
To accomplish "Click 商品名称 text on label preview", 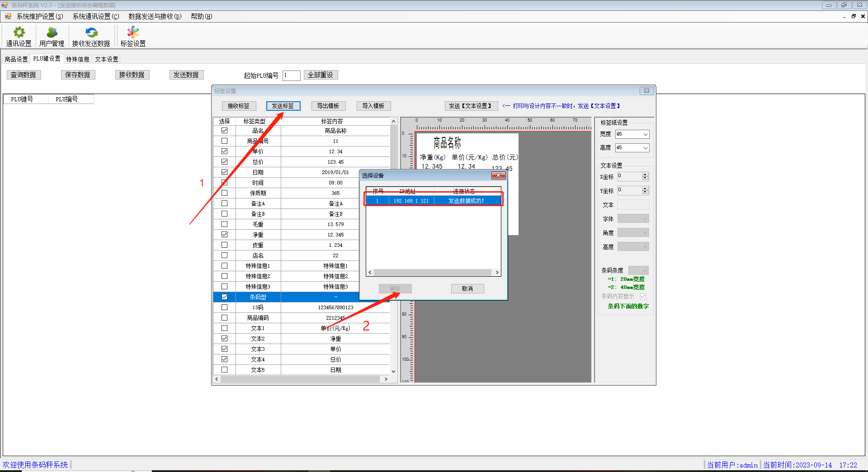I will [x=447, y=143].
